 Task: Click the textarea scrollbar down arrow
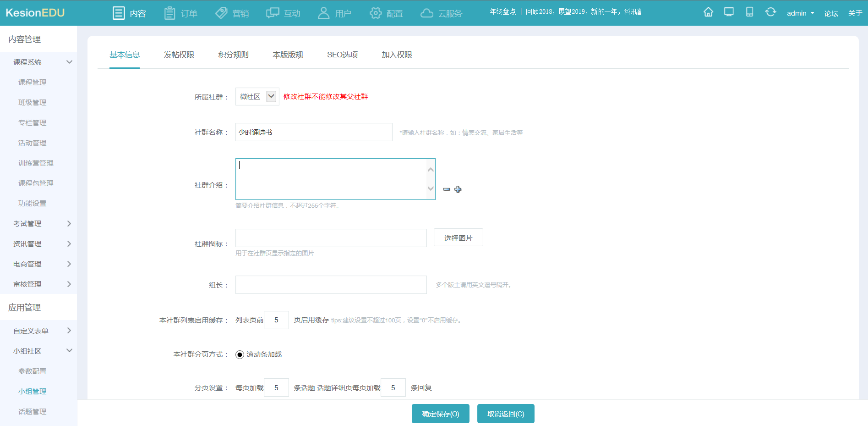tap(431, 188)
